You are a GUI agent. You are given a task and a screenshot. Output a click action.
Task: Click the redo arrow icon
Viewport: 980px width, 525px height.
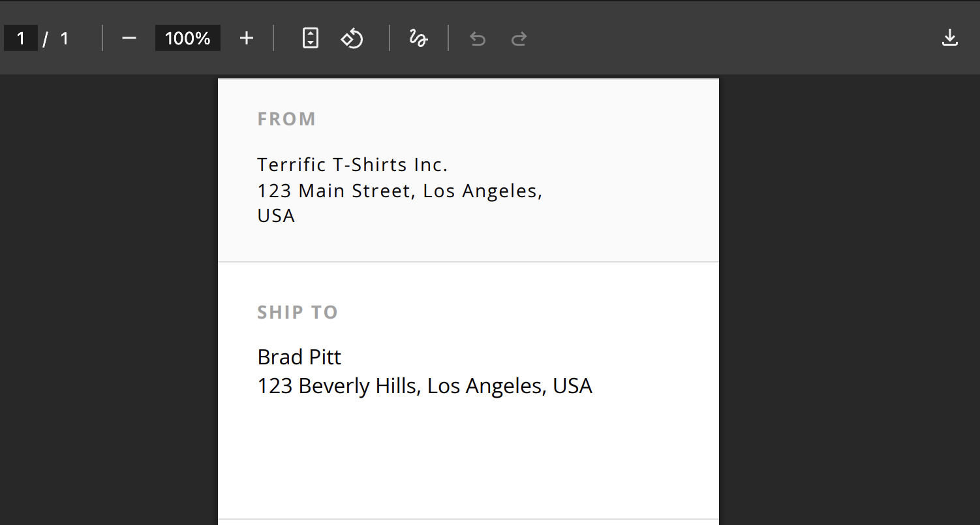(x=519, y=39)
